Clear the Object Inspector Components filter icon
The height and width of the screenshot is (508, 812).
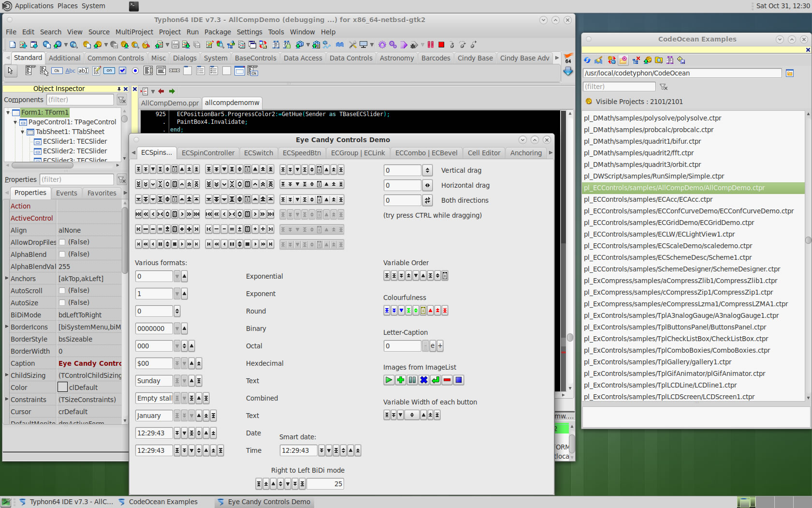122,100
